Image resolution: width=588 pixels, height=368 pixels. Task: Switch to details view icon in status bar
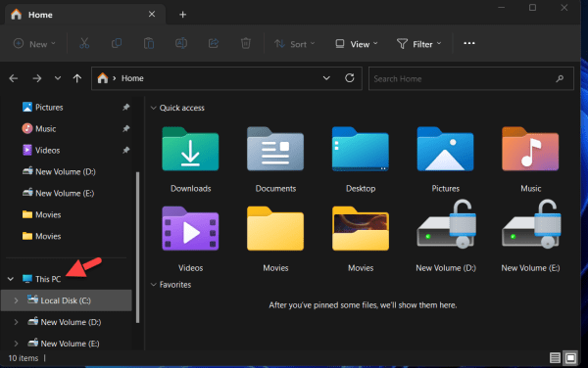click(x=555, y=358)
